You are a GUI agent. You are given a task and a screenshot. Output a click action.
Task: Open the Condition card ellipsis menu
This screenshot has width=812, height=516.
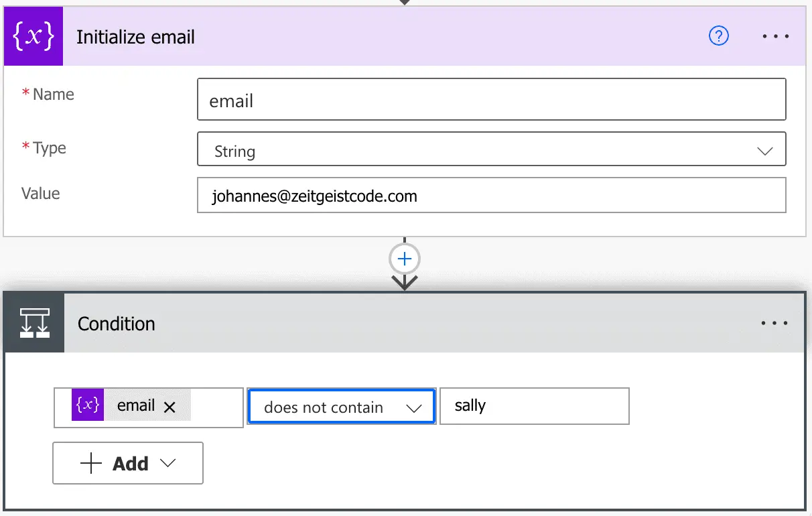coord(775,322)
